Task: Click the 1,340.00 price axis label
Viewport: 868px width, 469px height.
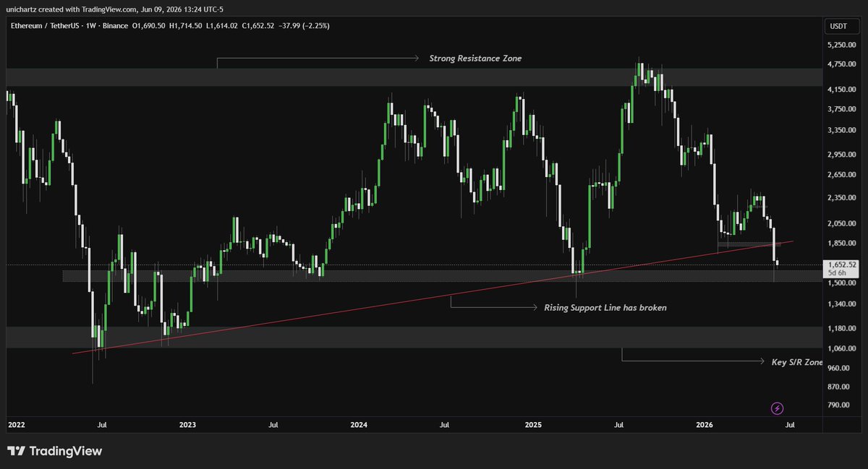Action: click(x=842, y=305)
